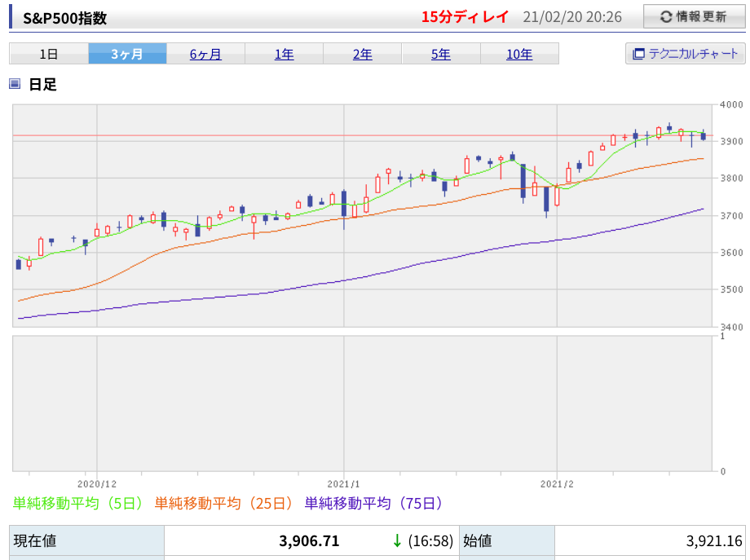
Task: Click the 2020/12 x-axis label
Action: 97,484
